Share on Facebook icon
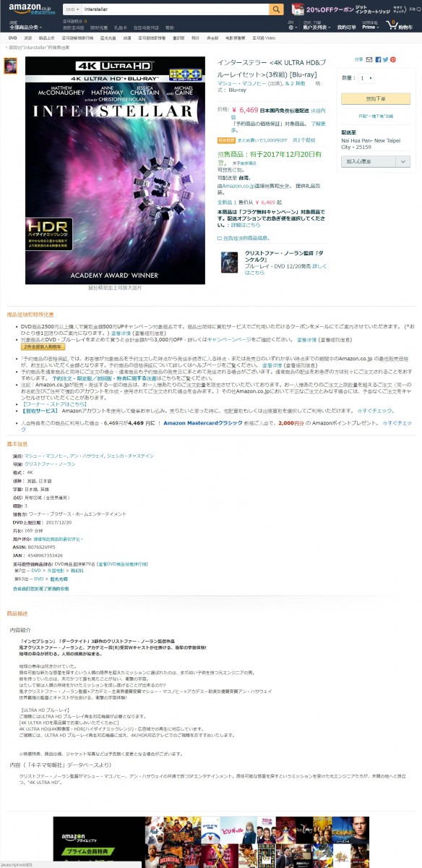 click(x=378, y=59)
